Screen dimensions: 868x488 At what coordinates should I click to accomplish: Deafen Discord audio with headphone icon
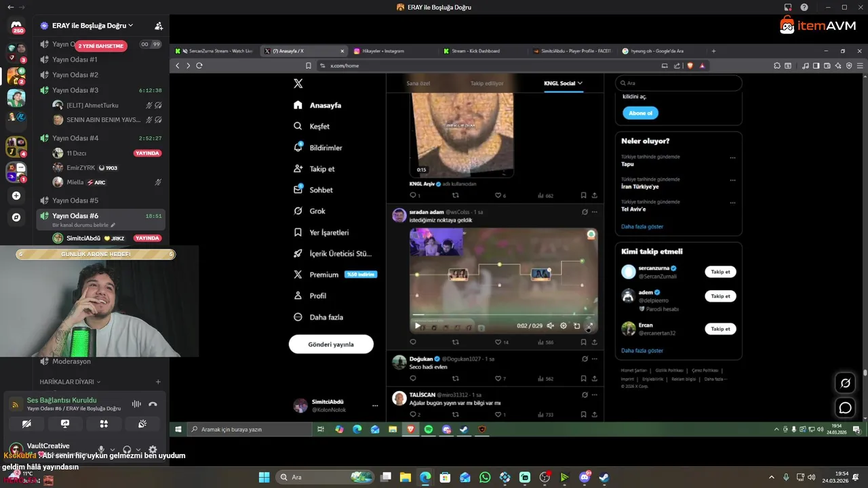[127, 449]
